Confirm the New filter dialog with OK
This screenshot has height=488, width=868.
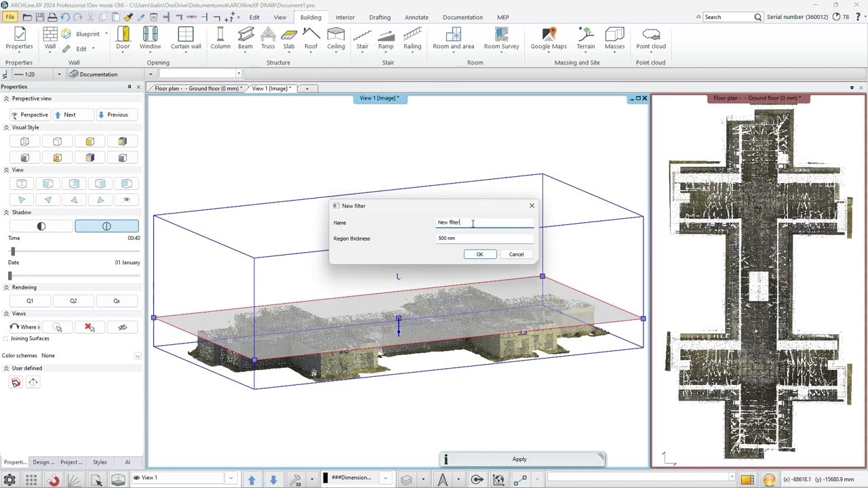coord(479,254)
